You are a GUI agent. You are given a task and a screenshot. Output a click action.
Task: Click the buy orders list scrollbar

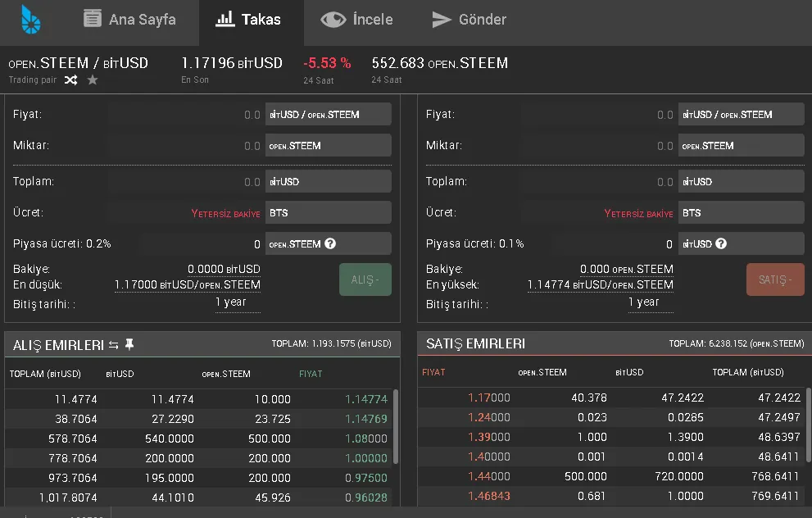396,427
